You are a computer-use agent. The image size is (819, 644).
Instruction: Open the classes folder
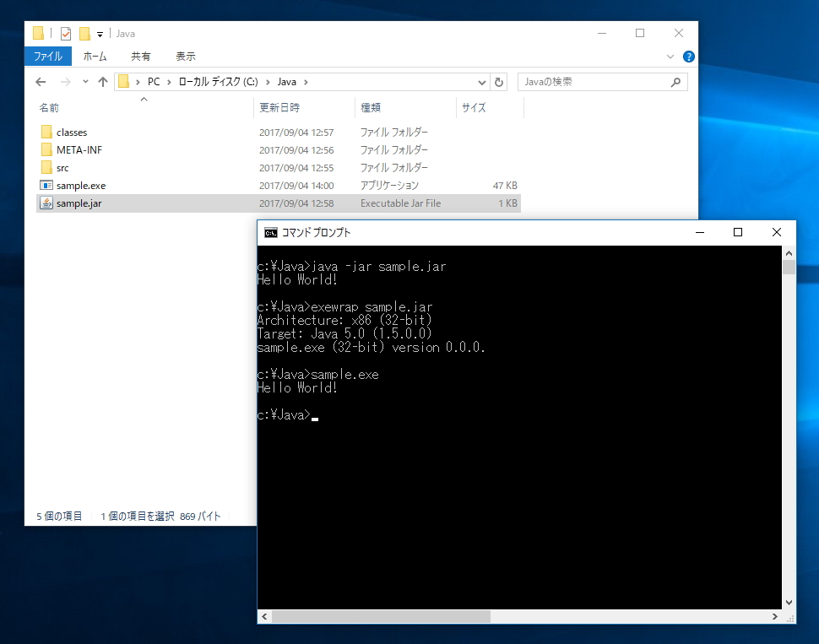tap(71, 132)
